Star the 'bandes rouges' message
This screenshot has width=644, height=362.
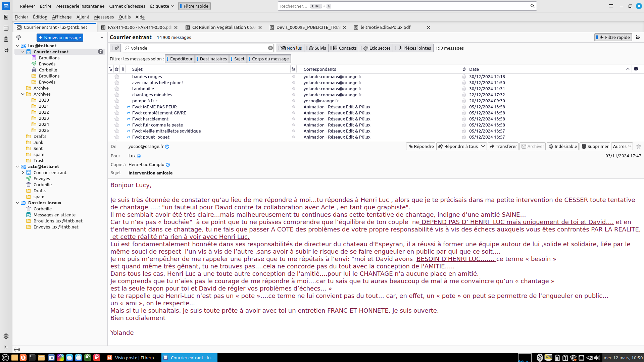(x=117, y=76)
